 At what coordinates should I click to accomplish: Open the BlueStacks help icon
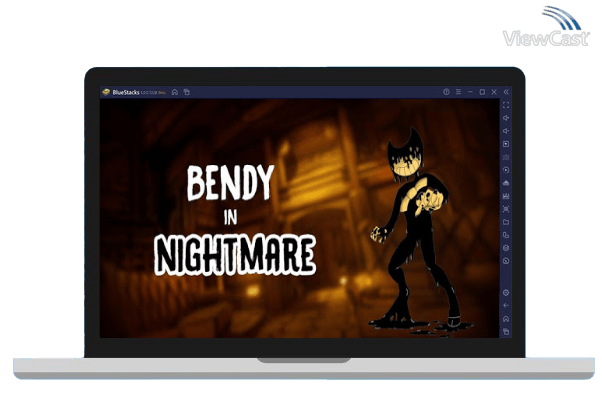446,92
